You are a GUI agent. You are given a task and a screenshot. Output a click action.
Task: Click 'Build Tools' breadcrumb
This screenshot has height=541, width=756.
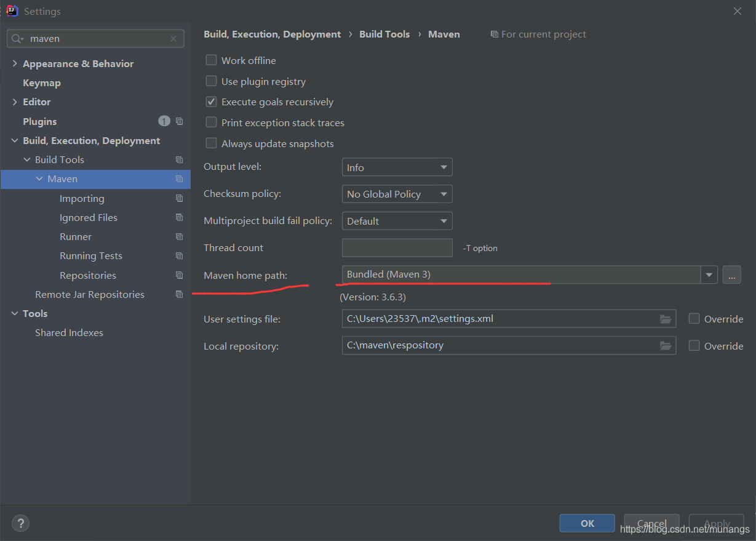click(384, 34)
